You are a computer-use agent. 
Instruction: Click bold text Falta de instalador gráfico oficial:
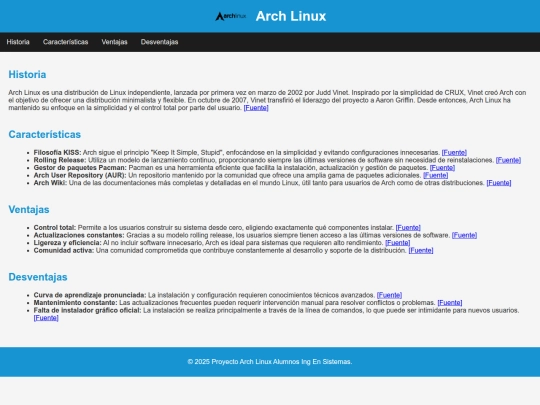coord(87,310)
